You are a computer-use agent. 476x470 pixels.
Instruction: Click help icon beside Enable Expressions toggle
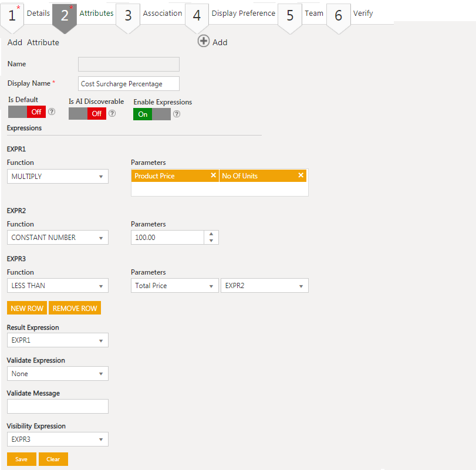(177, 114)
